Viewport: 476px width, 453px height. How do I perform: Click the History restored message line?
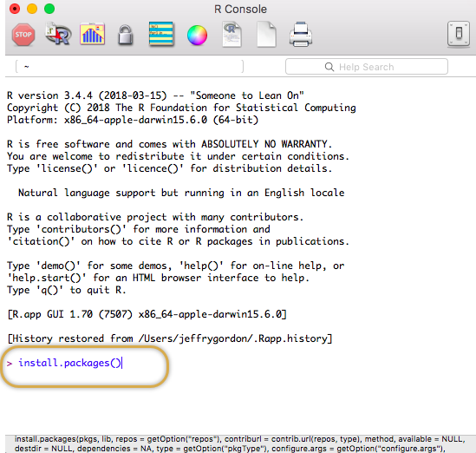pyautogui.click(x=170, y=338)
